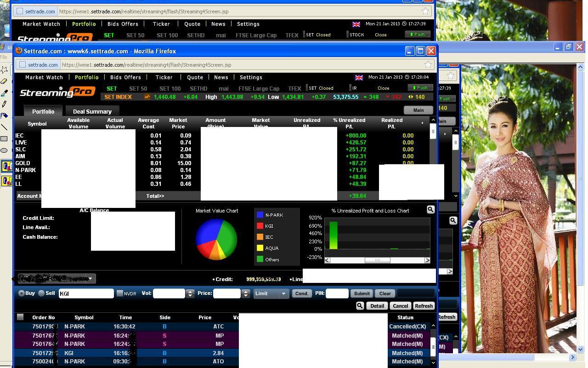Click the orange IEC legend swatch
The height and width of the screenshot is (368, 588).
[x=260, y=237]
